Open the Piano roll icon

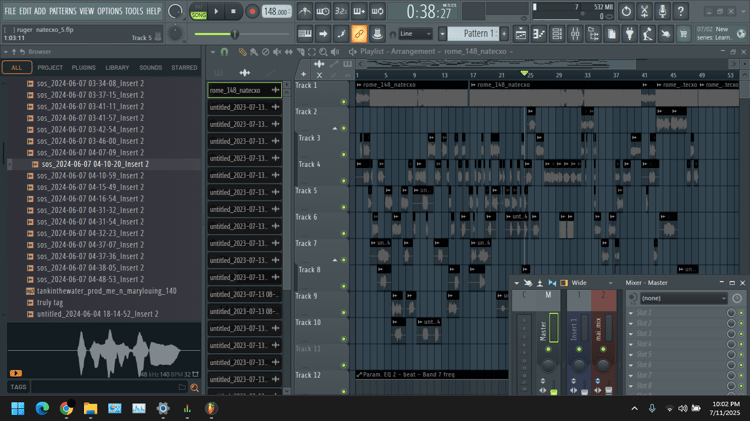pos(539,34)
